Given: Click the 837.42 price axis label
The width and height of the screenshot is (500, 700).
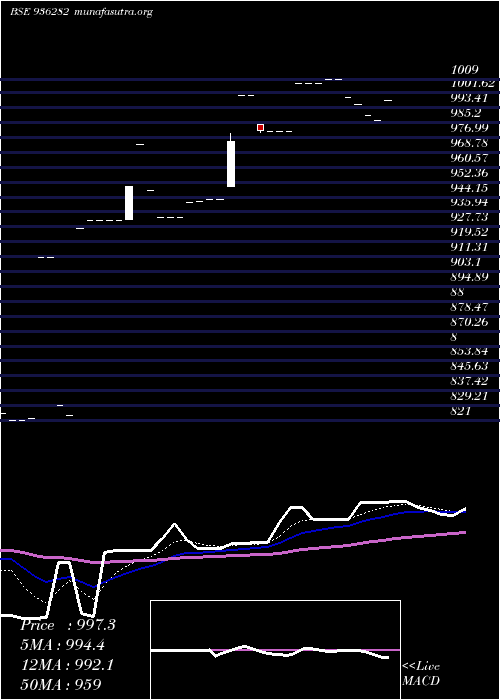Looking at the screenshot, I should [469, 381].
